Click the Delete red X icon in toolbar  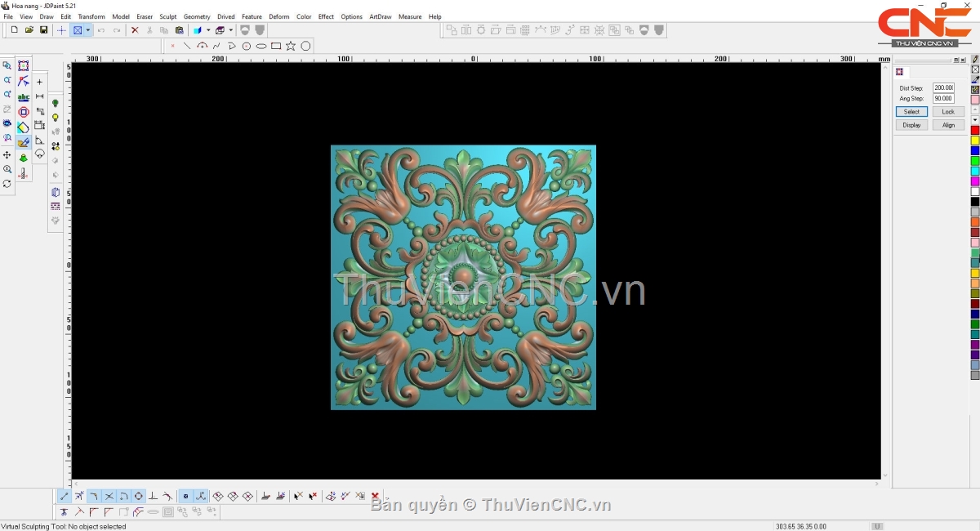point(135,30)
